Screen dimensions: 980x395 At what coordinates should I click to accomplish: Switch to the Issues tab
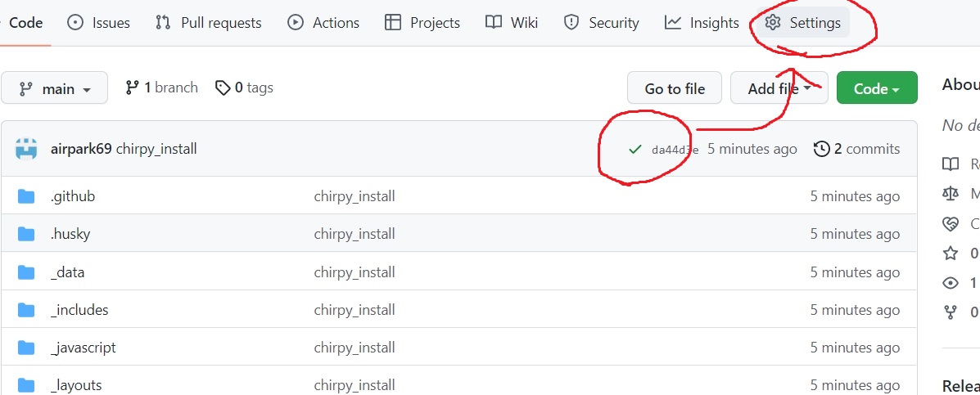point(99,23)
